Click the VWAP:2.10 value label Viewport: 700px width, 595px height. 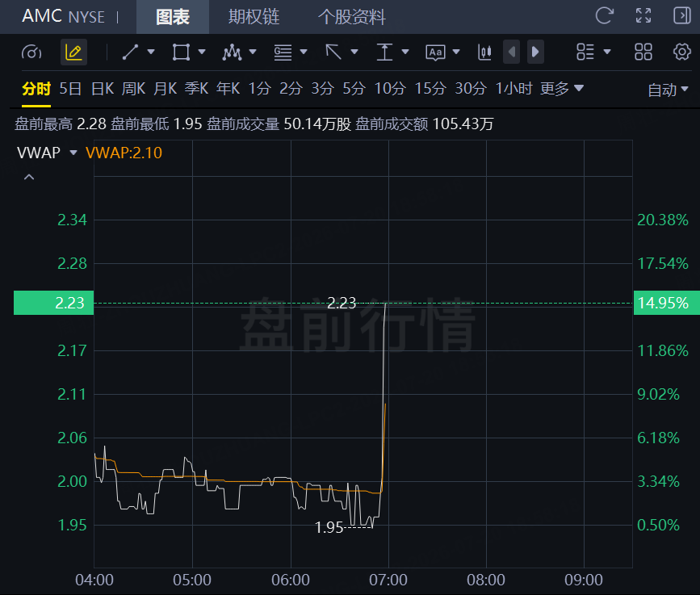click(x=124, y=153)
